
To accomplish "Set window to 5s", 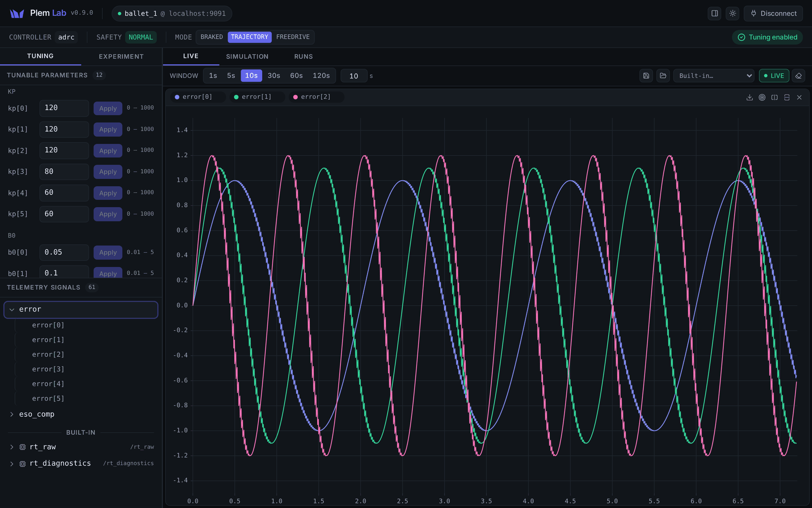I will click(x=231, y=76).
